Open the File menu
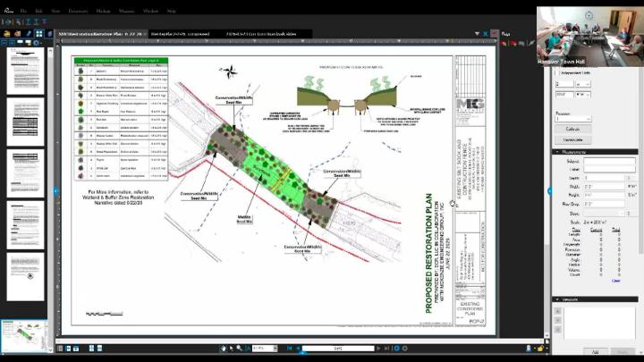This screenshot has height=362, width=644. [x=23, y=11]
